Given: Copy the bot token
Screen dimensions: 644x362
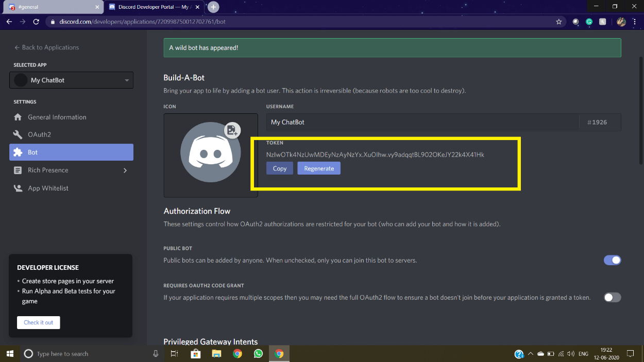Looking at the screenshot, I should 280,168.
